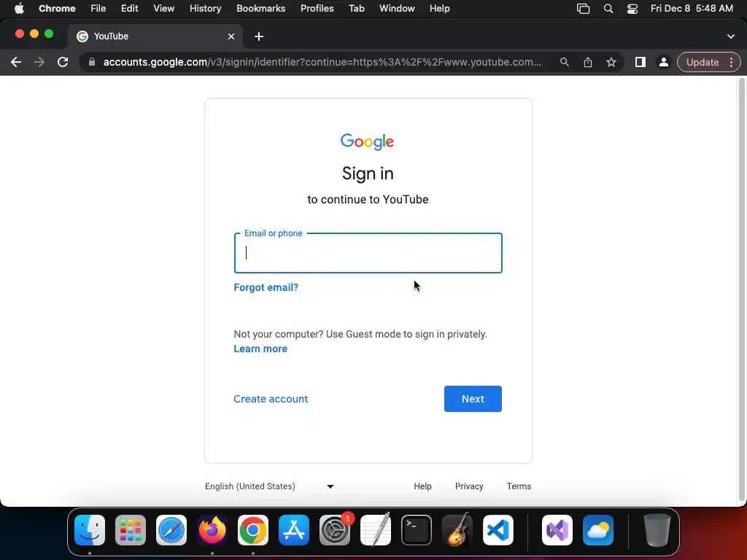Open the Bookmarks menu
The image size is (747, 560).
260,9
